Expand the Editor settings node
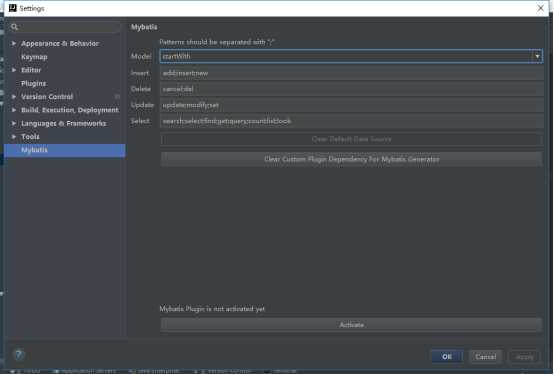 14,70
